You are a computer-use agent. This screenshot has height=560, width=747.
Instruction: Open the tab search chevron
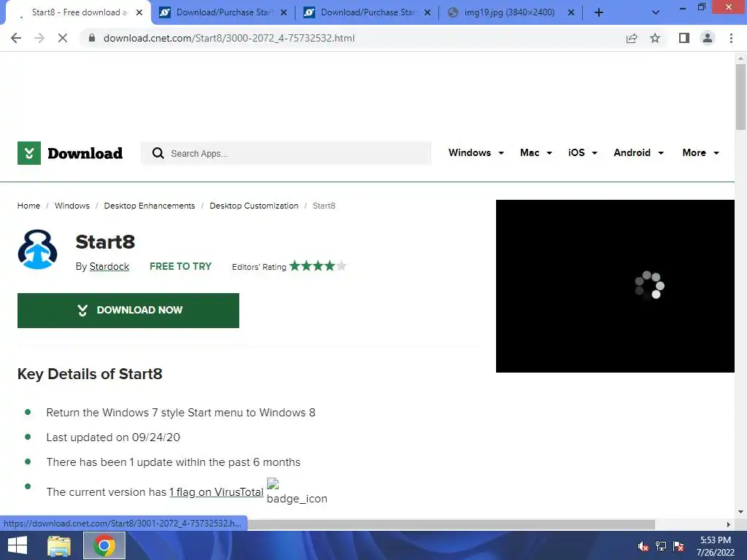[656, 13]
